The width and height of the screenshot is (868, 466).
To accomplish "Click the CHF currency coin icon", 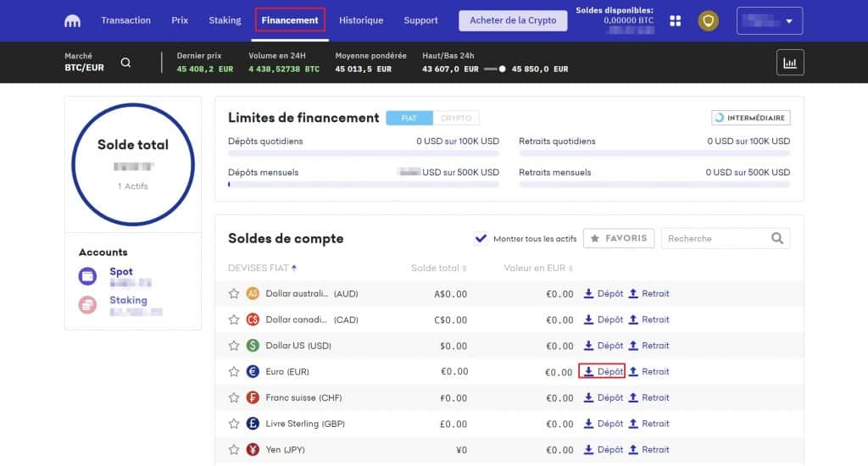I will click(253, 398).
